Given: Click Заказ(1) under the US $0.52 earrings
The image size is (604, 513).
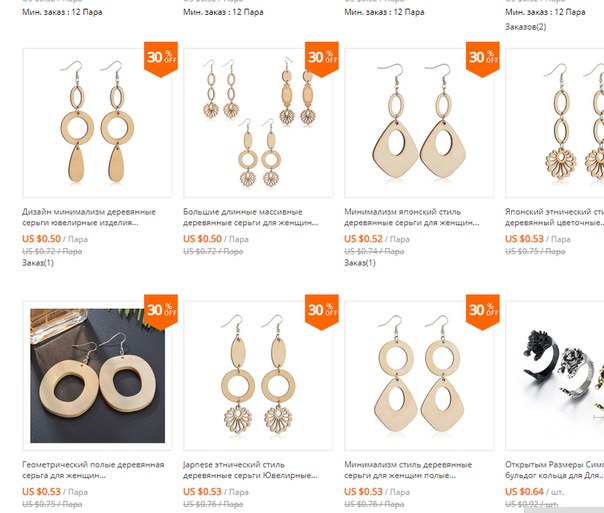Looking at the screenshot, I should click(360, 263).
